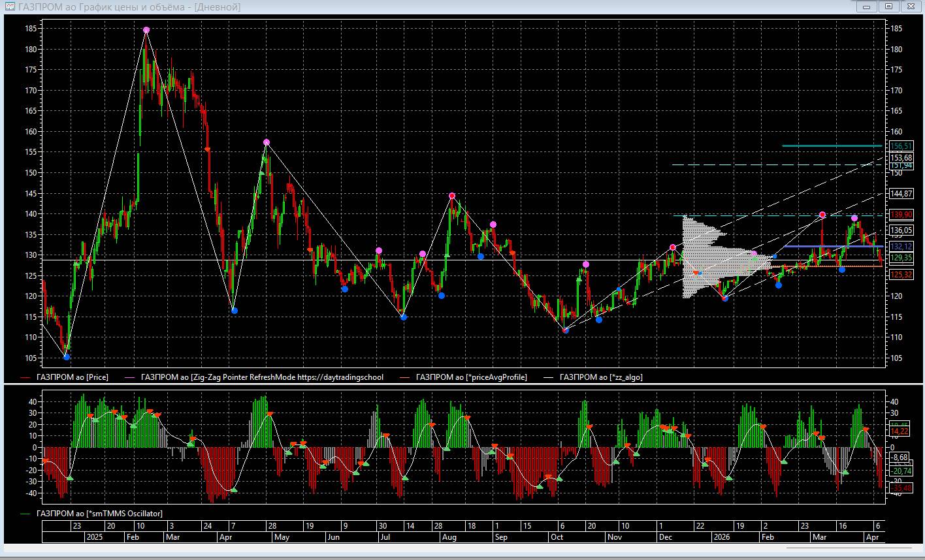Click the pink zig-zag marker at the 185 peak
The height and width of the screenshot is (560, 925).
coord(146,30)
